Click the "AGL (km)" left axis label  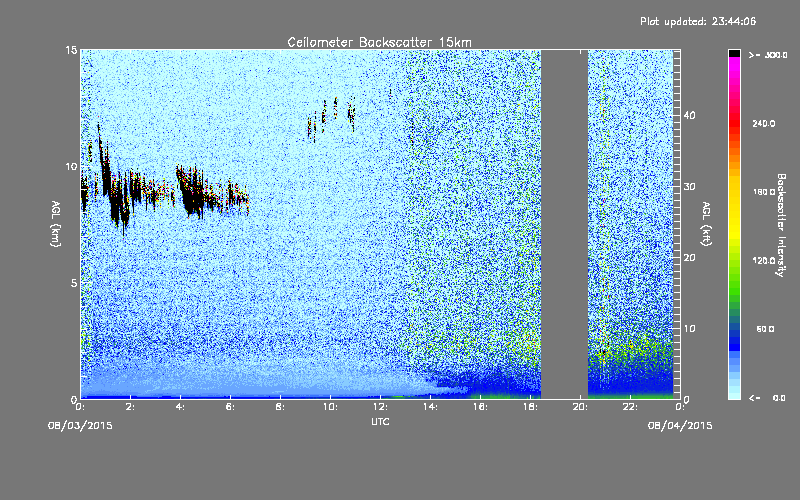pos(55,223)
